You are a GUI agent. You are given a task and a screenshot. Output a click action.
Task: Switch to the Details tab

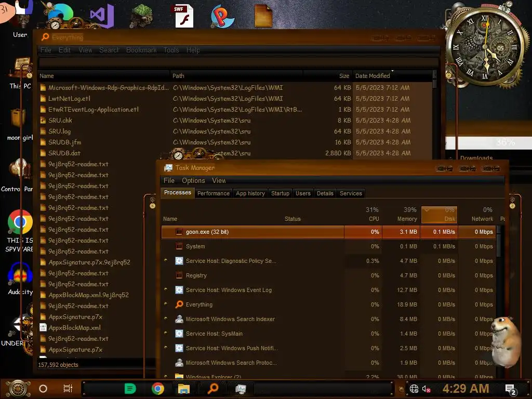click(x=325, y=193)
